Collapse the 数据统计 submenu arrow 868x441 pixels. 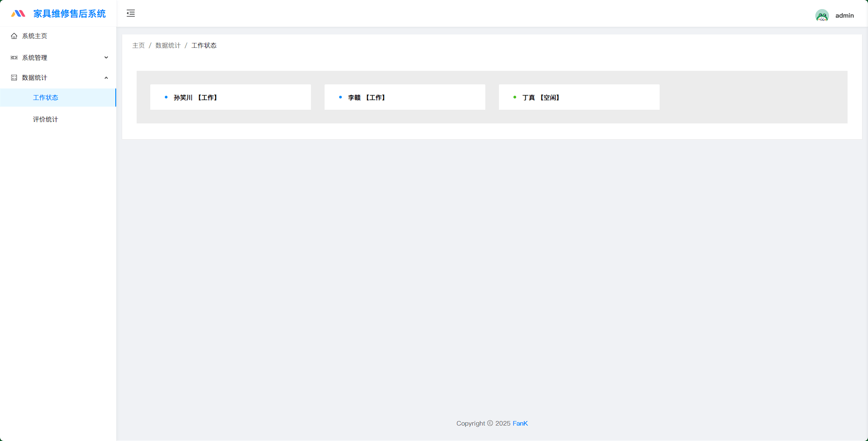tap(106, 78)
